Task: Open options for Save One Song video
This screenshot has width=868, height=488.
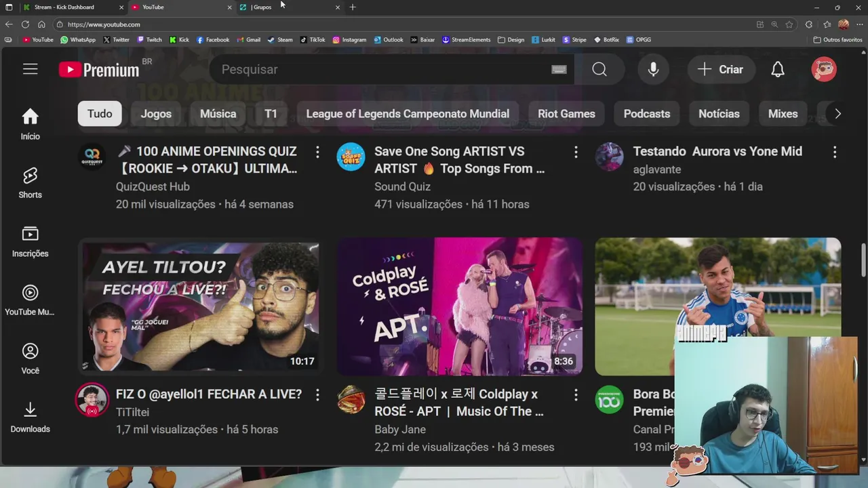Action: [576, 152]
